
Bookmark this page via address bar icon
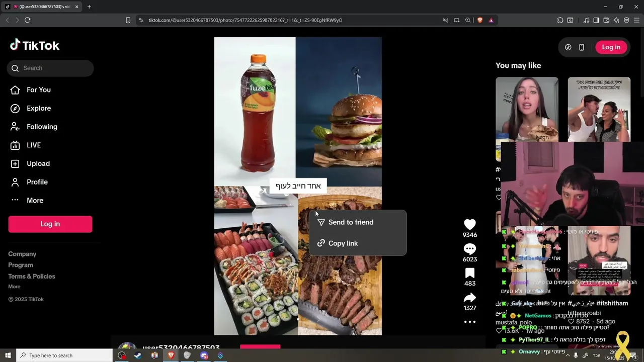[x=128, y=20]
